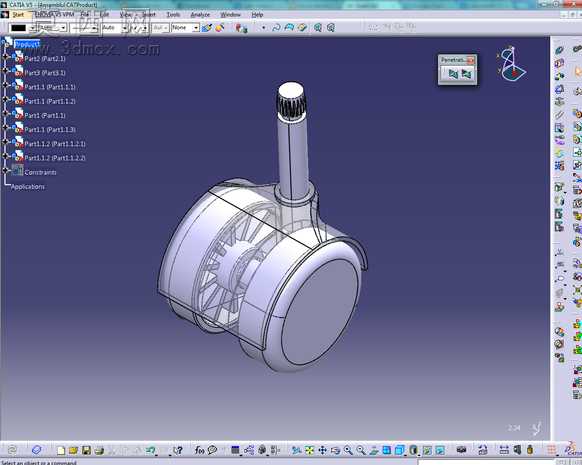Click the black fill color swatch
This screenshot has height=465, width=582.
click(x=19, y=28)
